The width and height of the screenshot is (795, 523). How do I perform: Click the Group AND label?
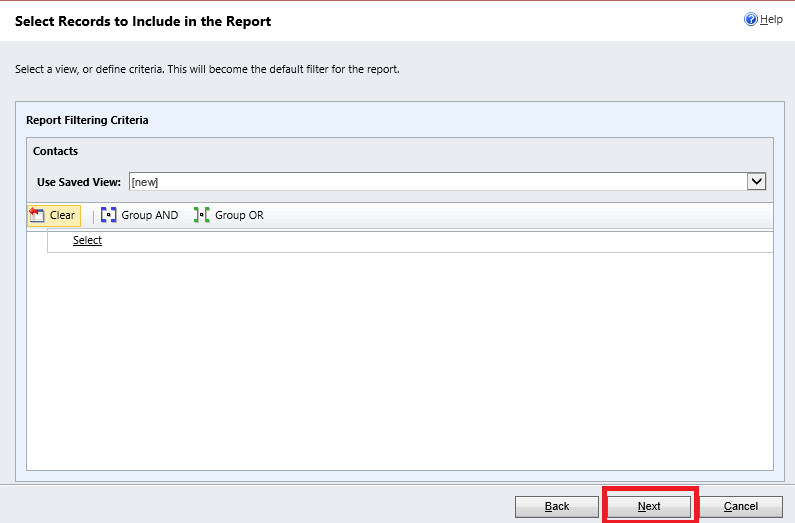(150, 215)
